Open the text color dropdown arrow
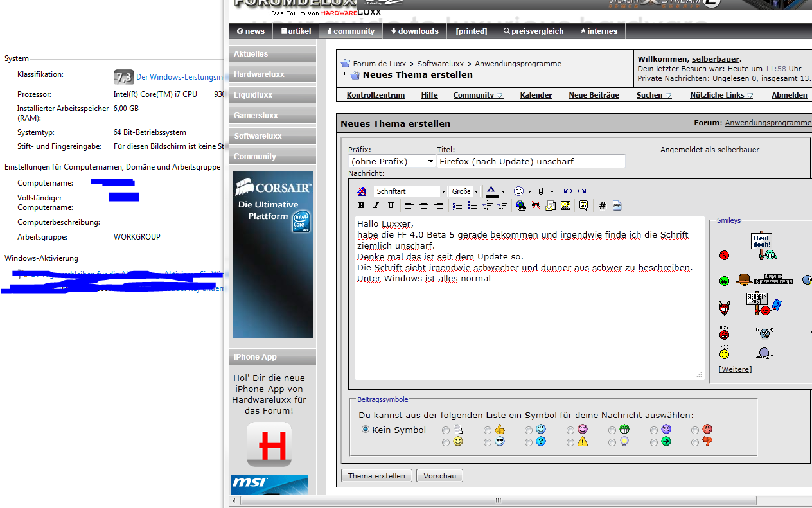This screenshot has width=812, height=508. 503,191
